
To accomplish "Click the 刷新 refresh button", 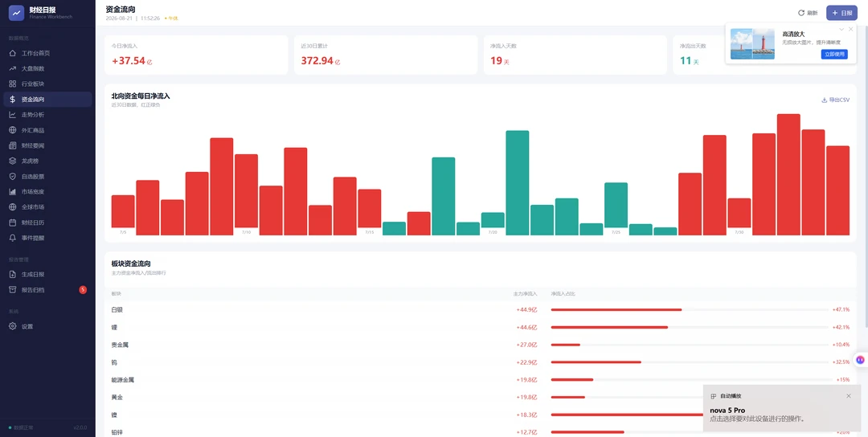I will (x=808, y=13).
